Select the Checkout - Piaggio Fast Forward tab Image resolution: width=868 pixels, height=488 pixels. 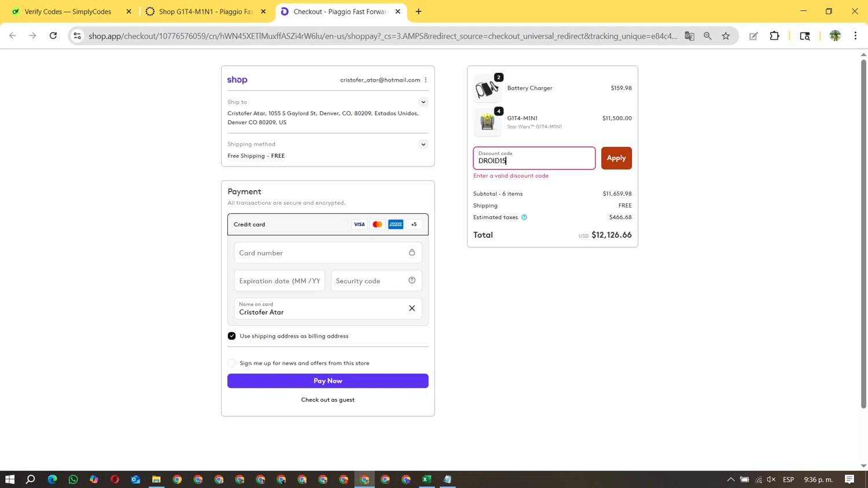tap(340, 12)
